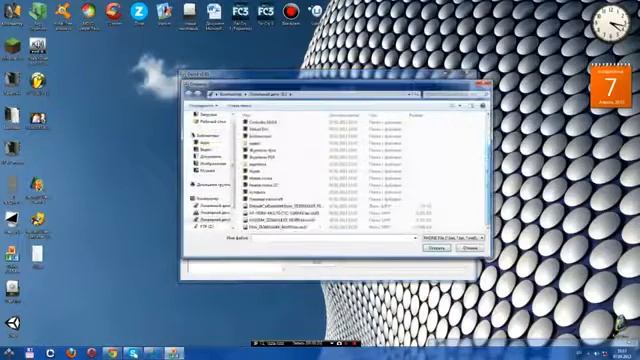Image resolution: width=640 pixels, height=360 pixels.
Task: Click the camera icon on recorder bar
Action: pyautogui.click(x=339, y=344)
